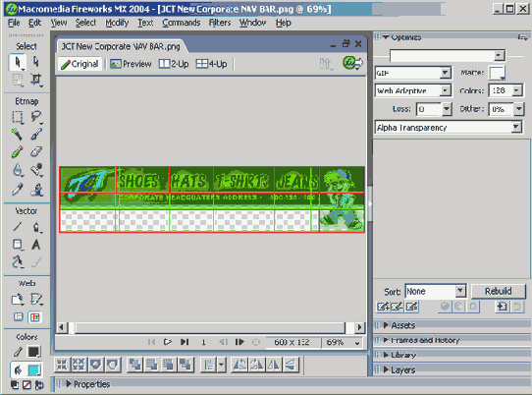Select the Marquee tool

tap(17, 117)
